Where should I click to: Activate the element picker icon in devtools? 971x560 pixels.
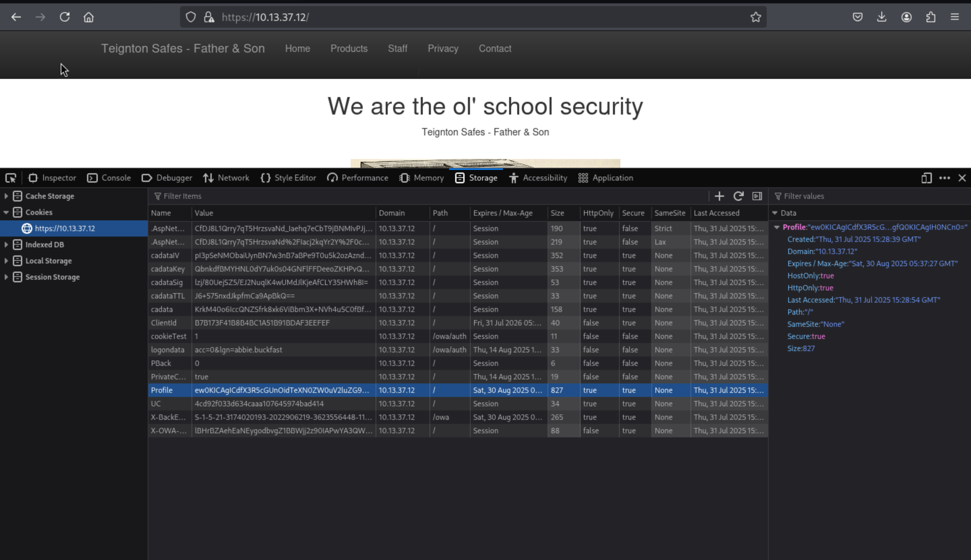click(x=11, y=178)
